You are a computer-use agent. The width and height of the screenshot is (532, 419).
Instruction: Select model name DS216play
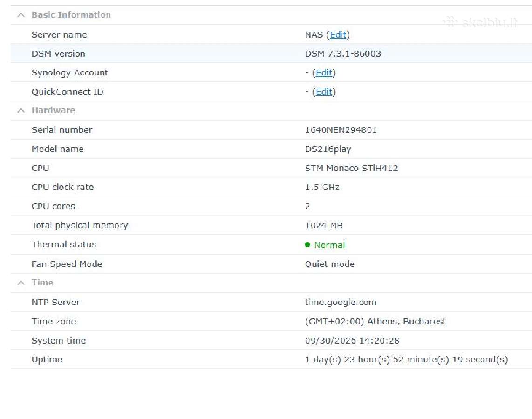coord(328,149)
